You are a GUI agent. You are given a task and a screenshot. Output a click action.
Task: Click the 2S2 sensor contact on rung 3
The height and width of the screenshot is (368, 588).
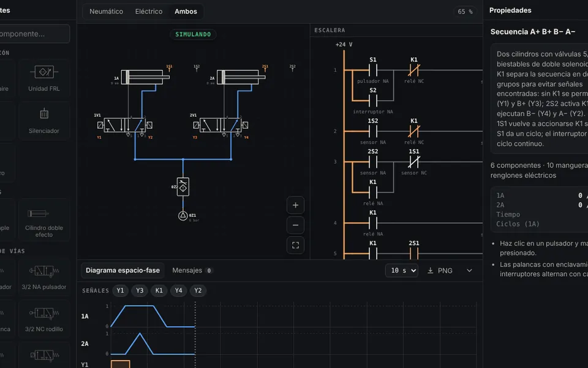[373, 162]
